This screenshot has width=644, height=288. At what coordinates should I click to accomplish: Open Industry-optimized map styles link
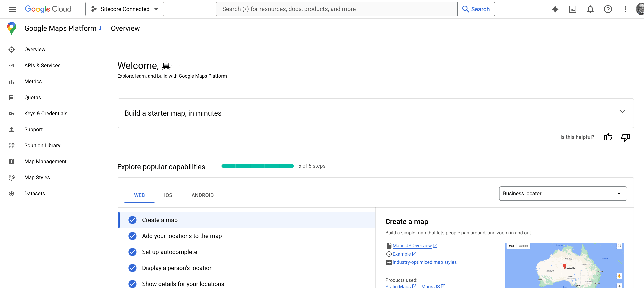tap(424, 262)
